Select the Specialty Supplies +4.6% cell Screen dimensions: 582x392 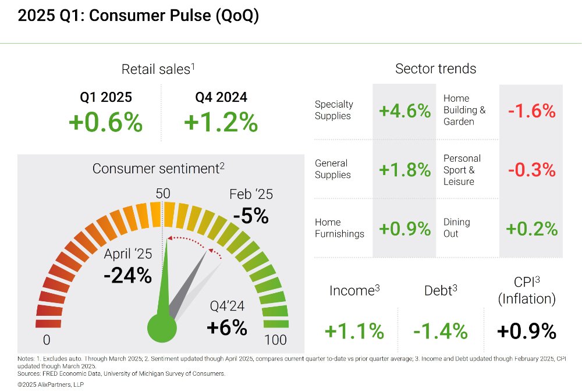pyautogui.click(x=404, y=111)
